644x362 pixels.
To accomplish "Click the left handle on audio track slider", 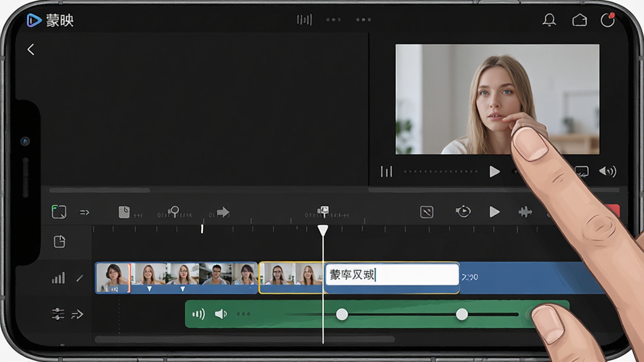I will [x=341, y=314].
